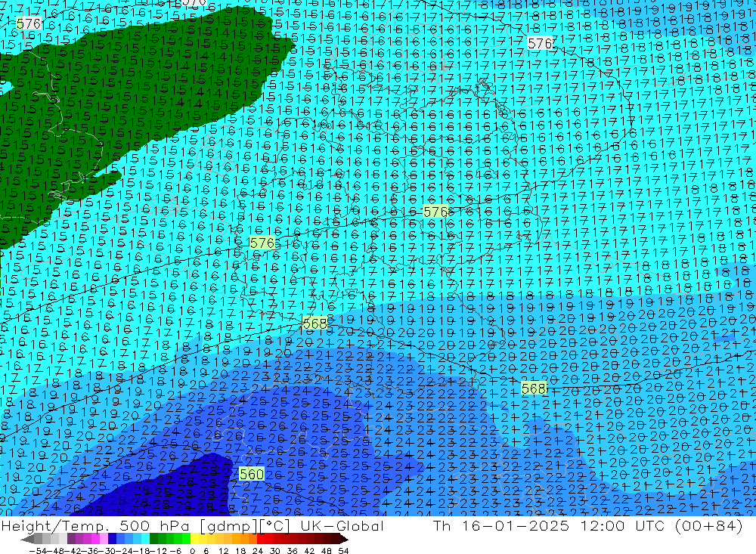The width and height of the screenshot is (756, 554).
Task: Click the '[gdmp]' unit text
Action: [229, 526]
